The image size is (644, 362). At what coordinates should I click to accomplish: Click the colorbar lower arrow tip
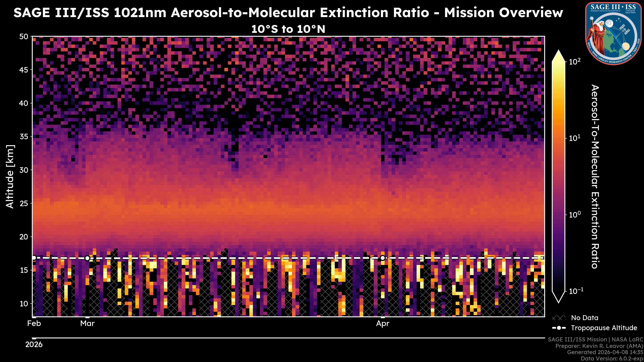click(x=558, y=301)
